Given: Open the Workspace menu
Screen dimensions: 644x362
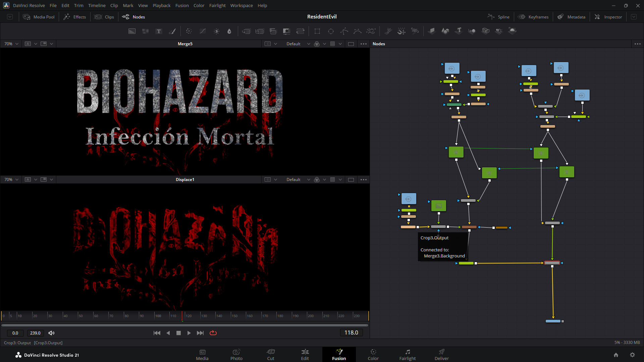Looking at the screenshot, I should [x=241, y=5].
